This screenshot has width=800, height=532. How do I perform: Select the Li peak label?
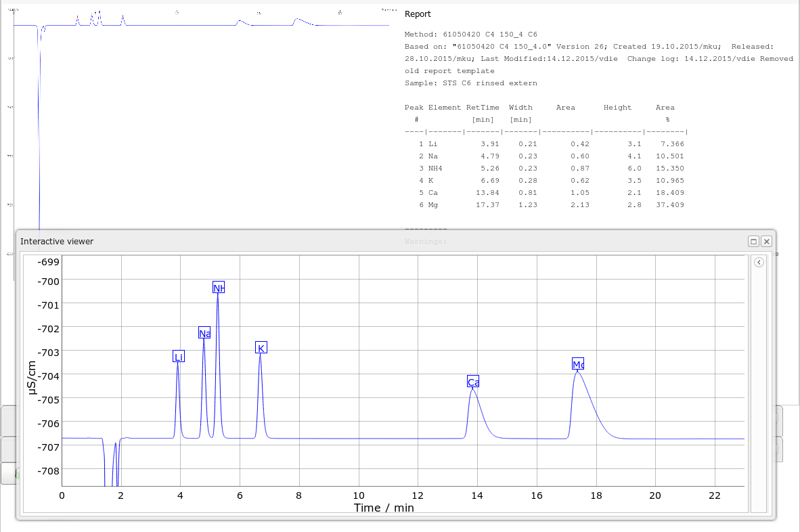pyautogui.click(x=179, y=357)
